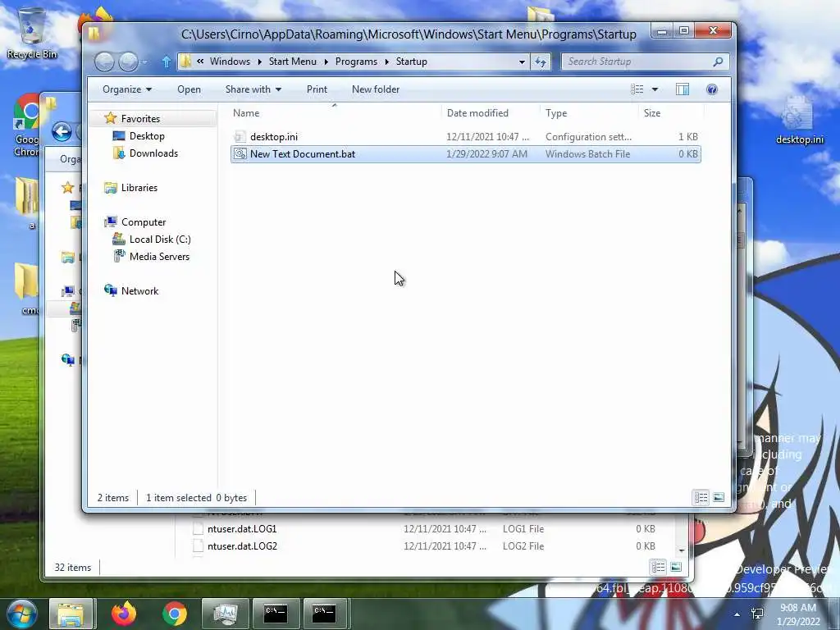This screenshot has width=840, height=630.
Task: Navigate to Programs in the breadcrumb
Action: [x=356, y=62]
